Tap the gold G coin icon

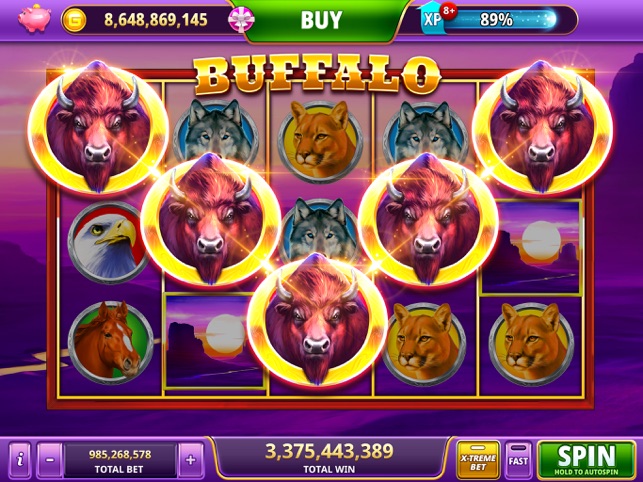tap(74, 19)
